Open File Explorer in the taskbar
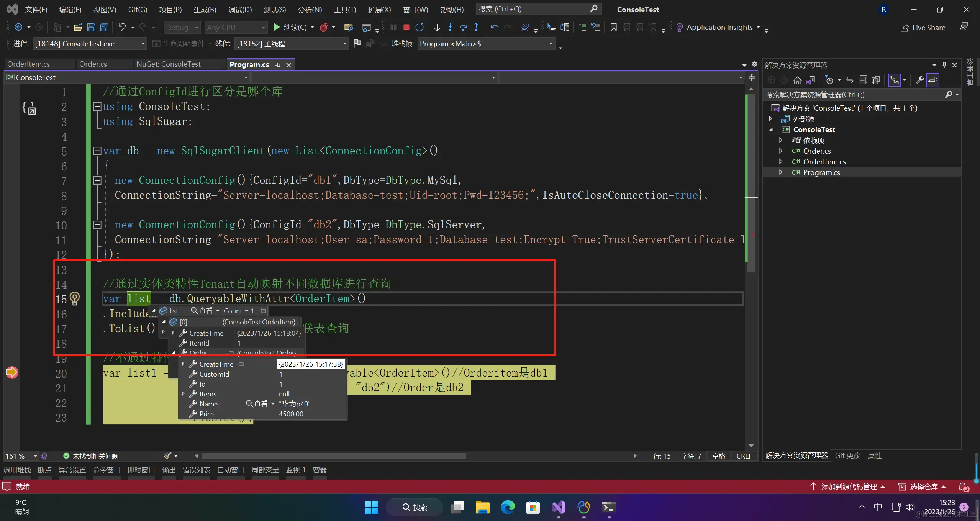 pos(482,507)
